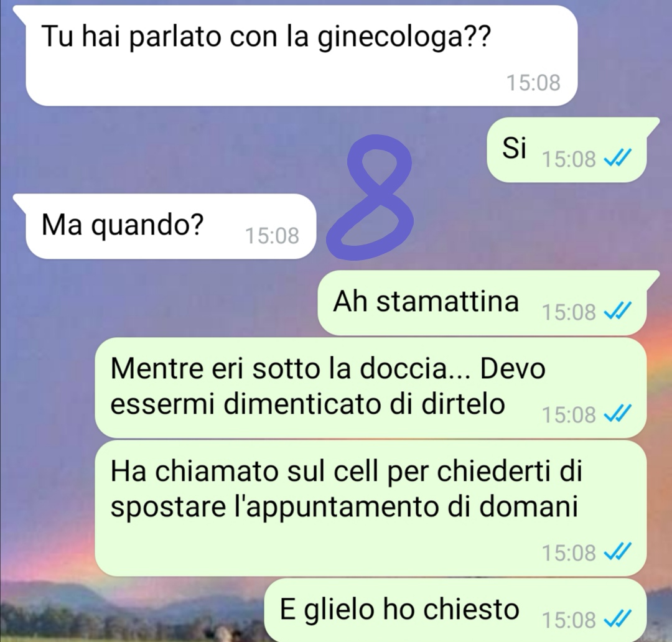Click the double-check on 'appuntamento di domani' message
The image size is (672, 642).
[x=618, y=552]
